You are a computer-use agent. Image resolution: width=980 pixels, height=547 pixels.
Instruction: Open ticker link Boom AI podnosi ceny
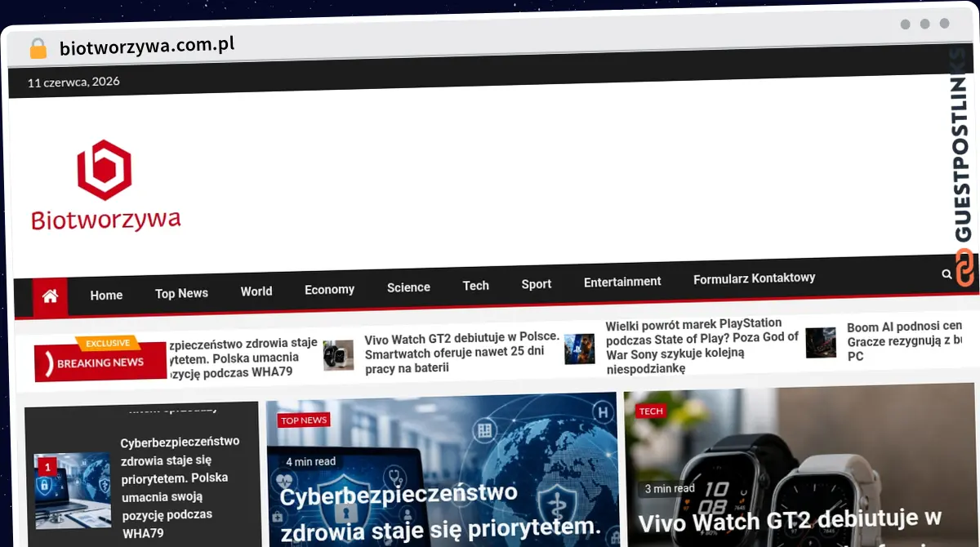pyautogui.click(x=905, y=340)
